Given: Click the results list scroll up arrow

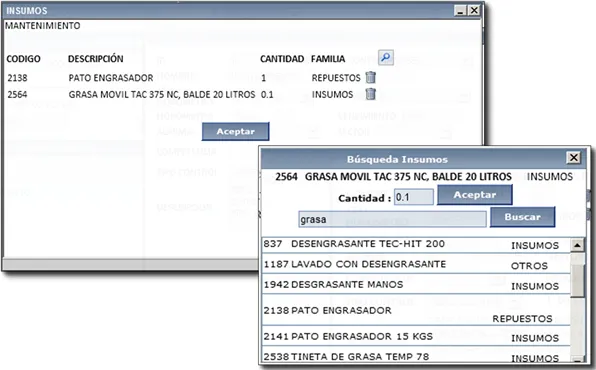Looking at the screenshot, I should pos(577,245).
